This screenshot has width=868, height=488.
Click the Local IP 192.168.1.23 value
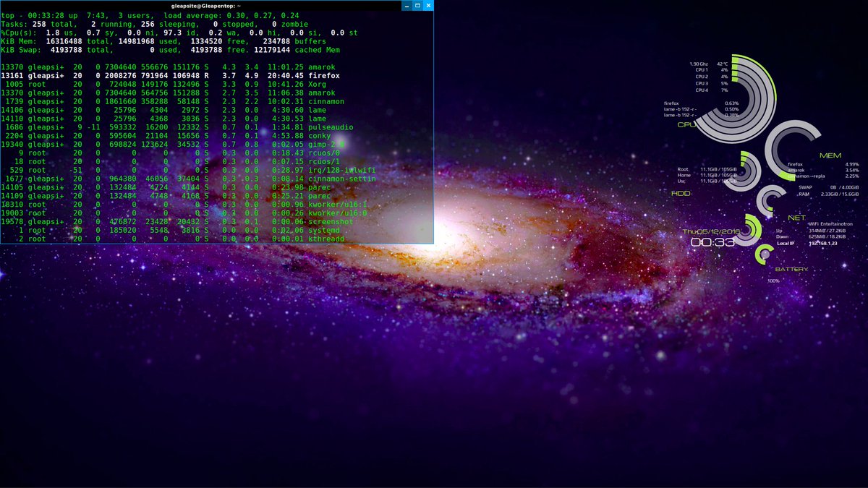[x=822, y=243]
